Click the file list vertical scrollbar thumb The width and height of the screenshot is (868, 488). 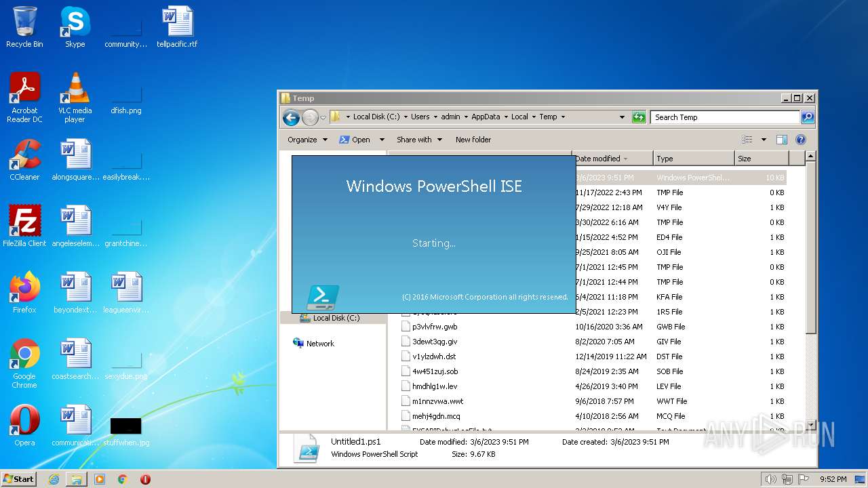[x=810, y=248]
